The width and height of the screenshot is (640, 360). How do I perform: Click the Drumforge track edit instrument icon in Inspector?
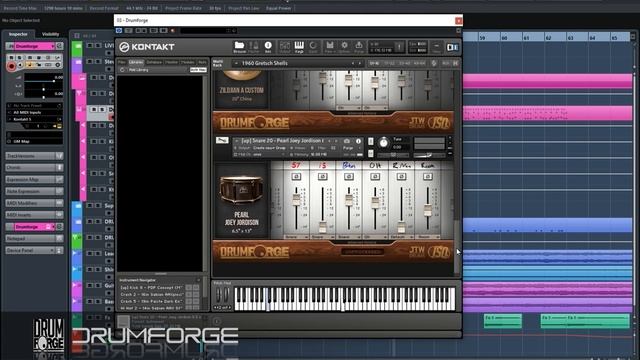[60, 46]
